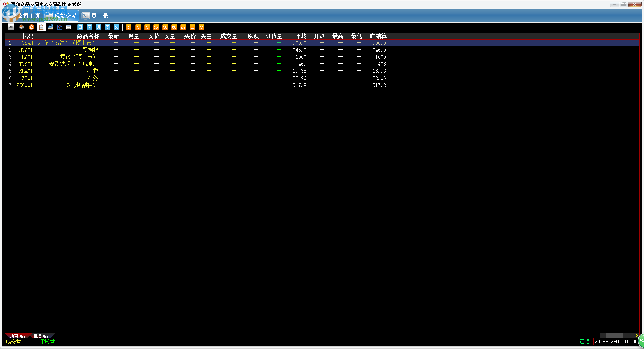Click the 成交量 status bar label

click(13, 341)
